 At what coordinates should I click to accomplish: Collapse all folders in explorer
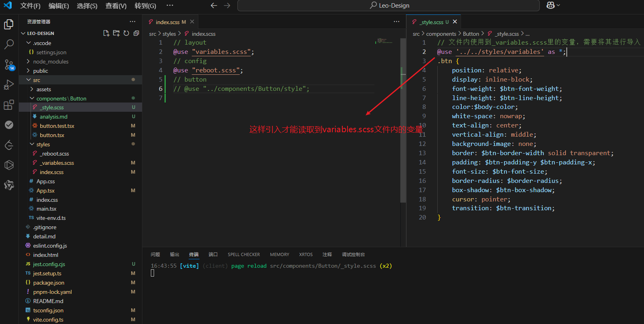tap(136, 33)
